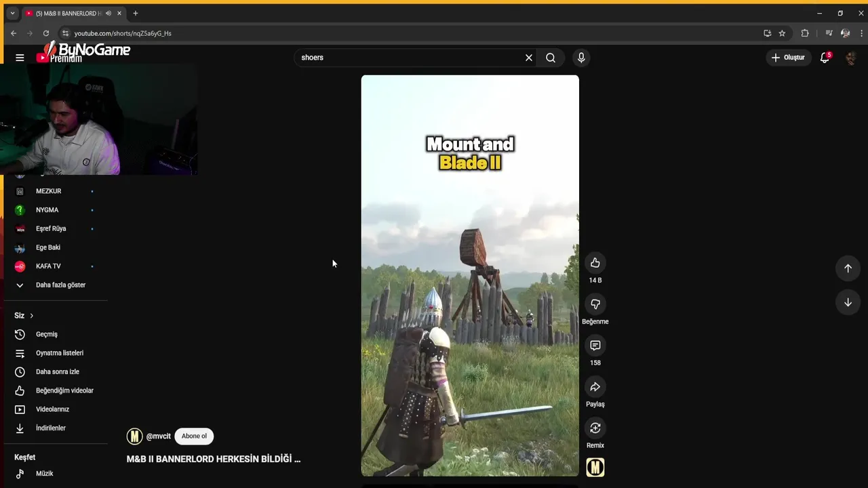Go back in browser history

tap(14, 33)
